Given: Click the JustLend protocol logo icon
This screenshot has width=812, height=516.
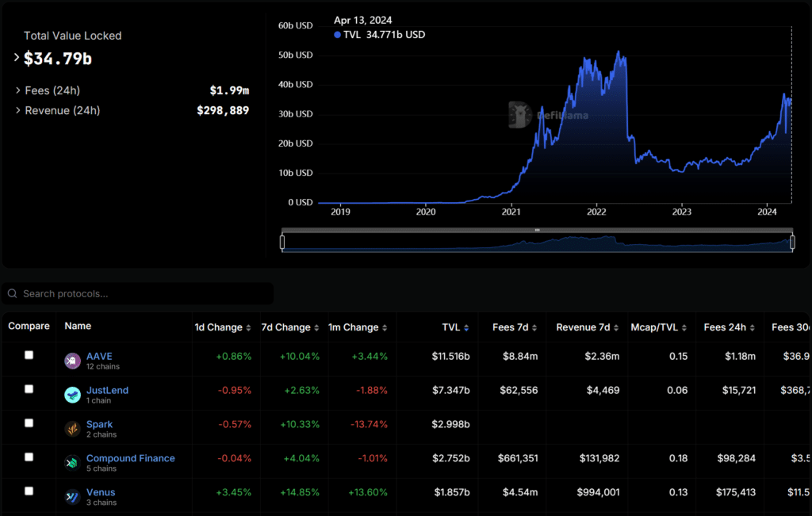Looking at the screenshot, I should click(72, 395).
